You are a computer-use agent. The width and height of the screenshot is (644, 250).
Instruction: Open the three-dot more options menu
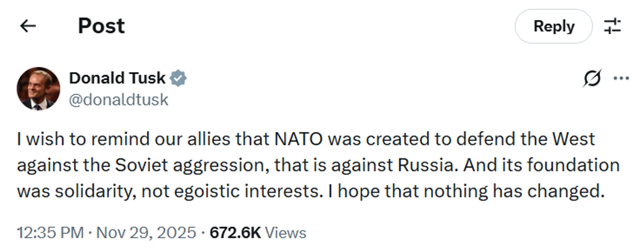[621, 78]
